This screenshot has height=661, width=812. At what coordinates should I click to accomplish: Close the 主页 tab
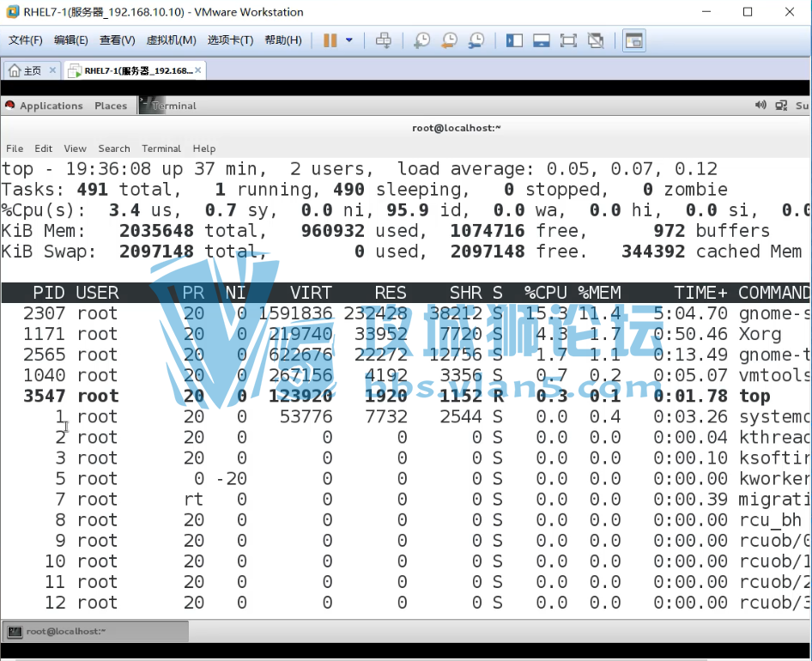point(52,70)
